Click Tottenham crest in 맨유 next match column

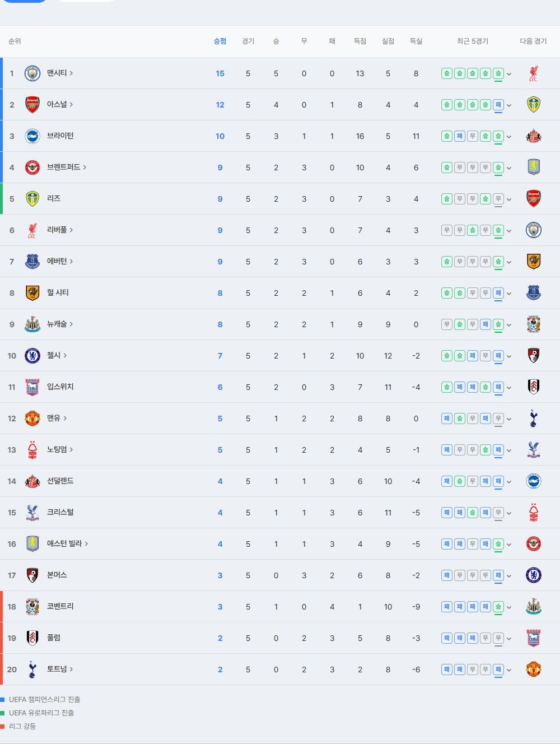point(534,418)
